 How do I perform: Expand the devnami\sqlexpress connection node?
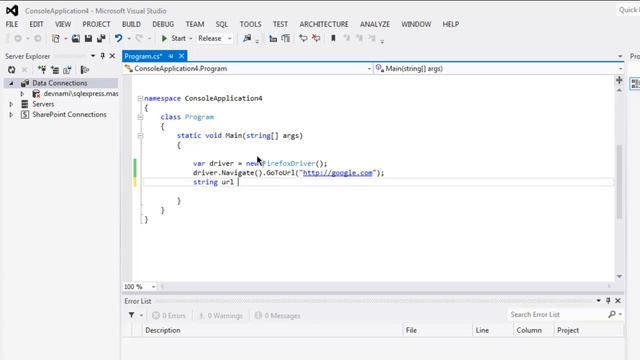(22, 94)
